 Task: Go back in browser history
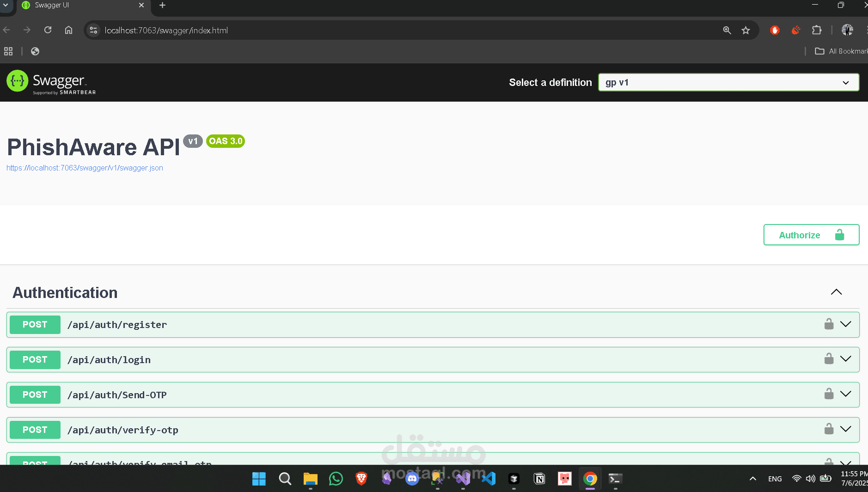[6, 30]
